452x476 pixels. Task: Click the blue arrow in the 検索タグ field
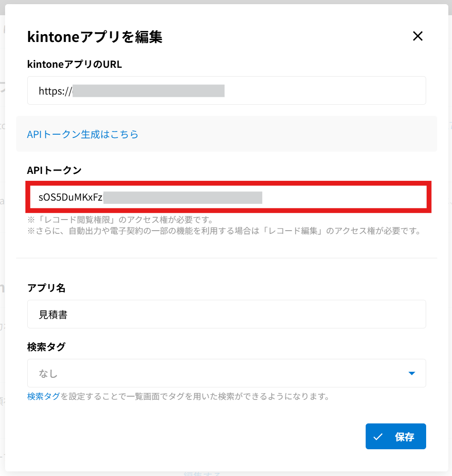[412, 373]
